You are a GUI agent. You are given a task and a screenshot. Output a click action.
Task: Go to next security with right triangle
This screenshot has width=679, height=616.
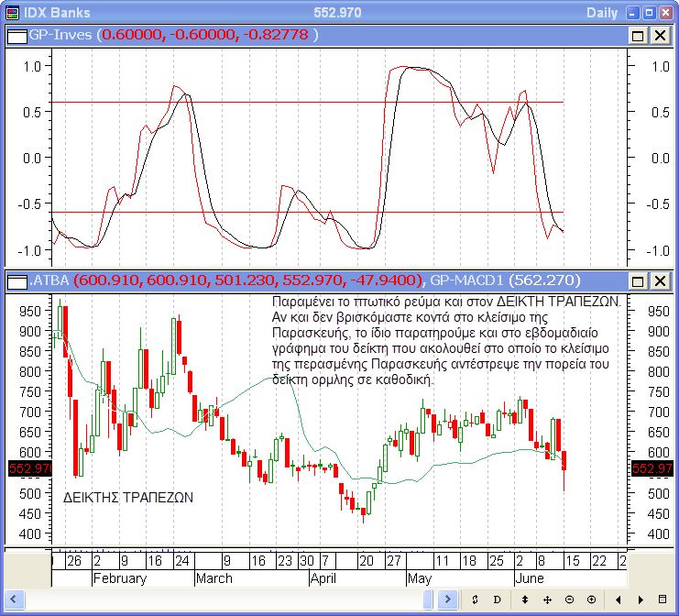click(641, 599)
